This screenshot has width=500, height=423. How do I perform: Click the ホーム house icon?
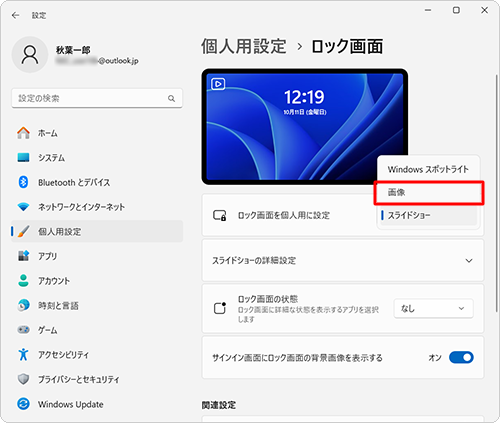pyautogui.click(x=23, y=133)
